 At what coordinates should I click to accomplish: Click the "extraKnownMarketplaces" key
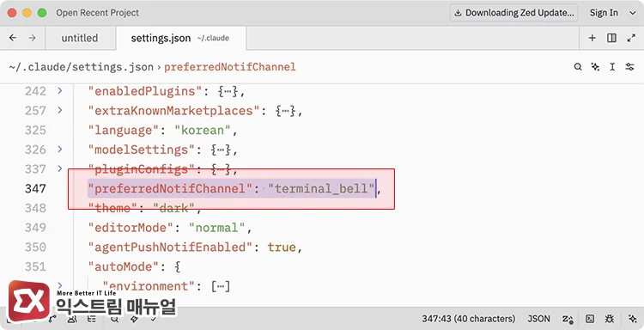pos(173,111)
